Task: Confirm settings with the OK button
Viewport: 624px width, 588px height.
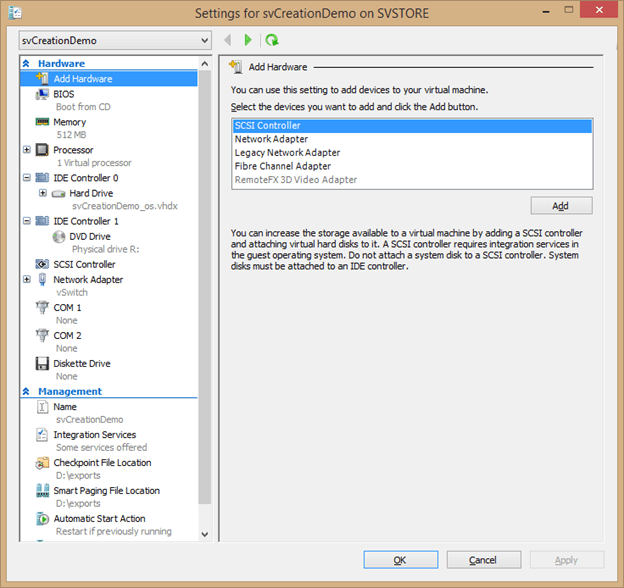Action: 400,560
